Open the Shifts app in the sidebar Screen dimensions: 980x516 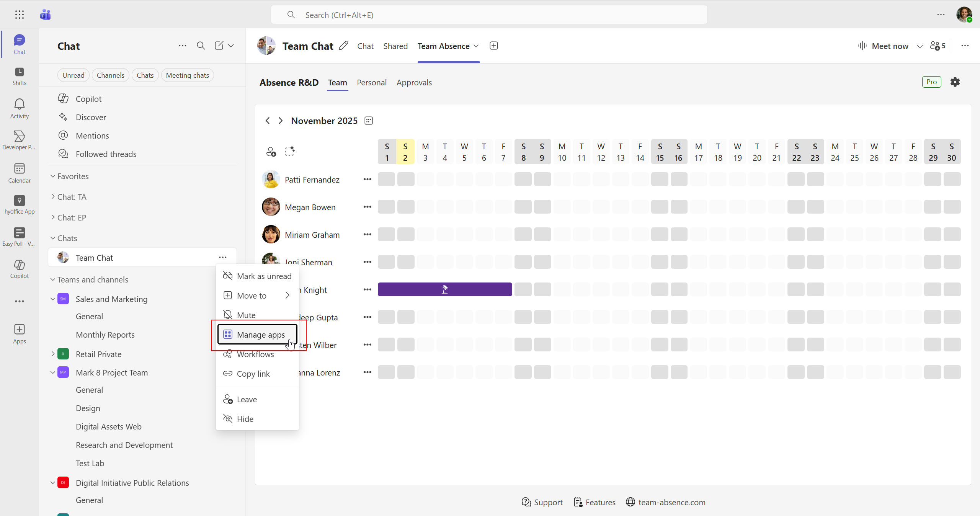coord(19,75)
